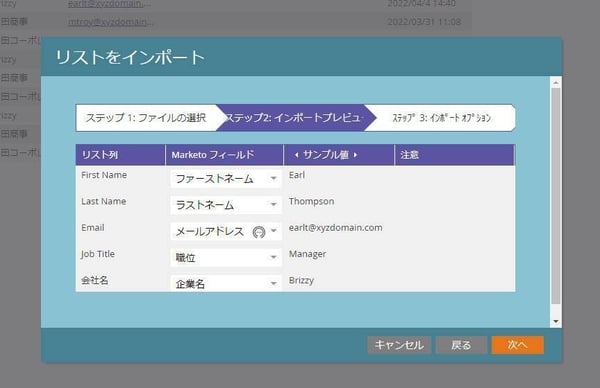Click the 2022/03/31 11:08 date in the background list

pos(424,22)
